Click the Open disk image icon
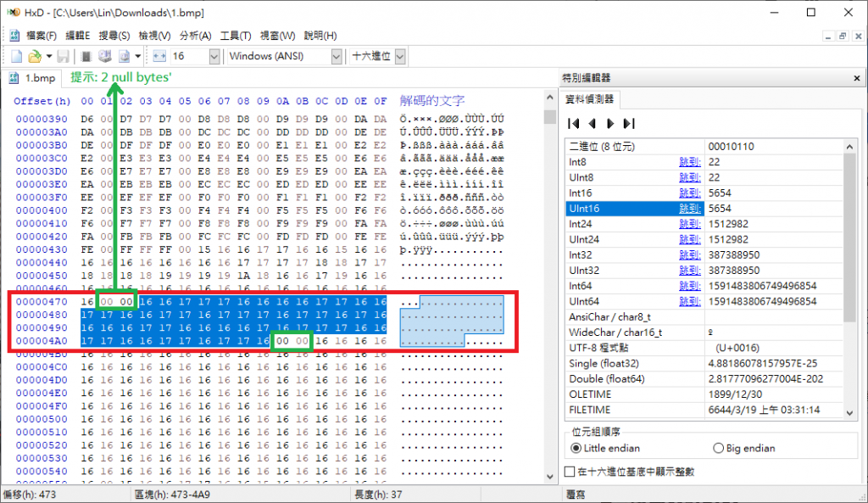This screenshot has height=503, width=868. (125, 56)
